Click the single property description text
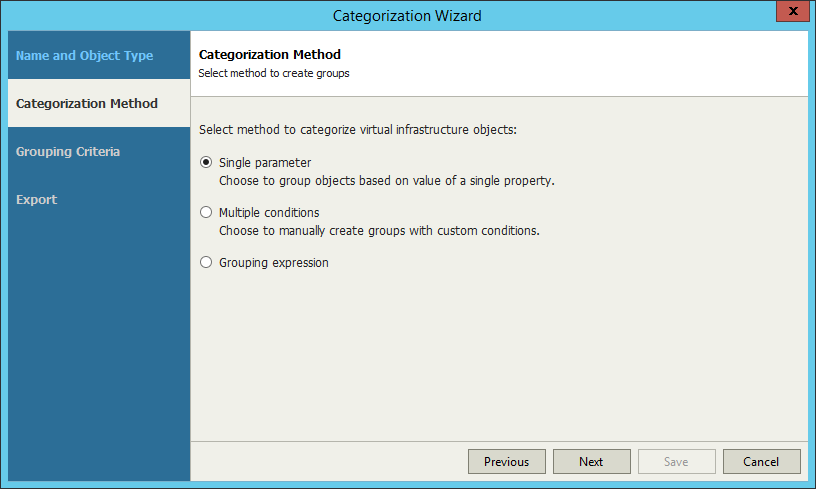 387,181
